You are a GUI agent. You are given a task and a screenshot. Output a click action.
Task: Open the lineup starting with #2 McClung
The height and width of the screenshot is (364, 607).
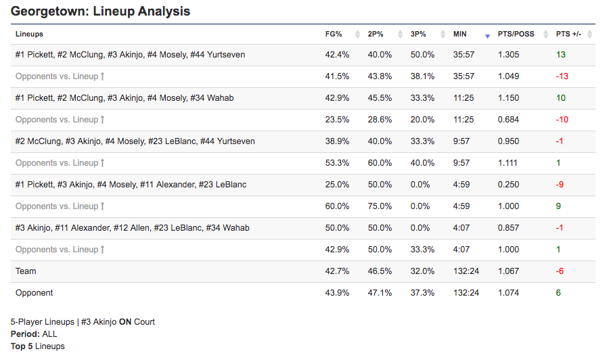pyautogui.click(x=135, y=141)
